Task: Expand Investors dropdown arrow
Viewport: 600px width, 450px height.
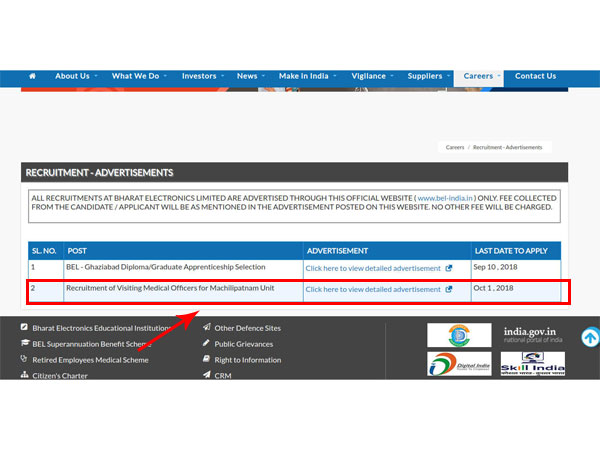Action: 223,76
